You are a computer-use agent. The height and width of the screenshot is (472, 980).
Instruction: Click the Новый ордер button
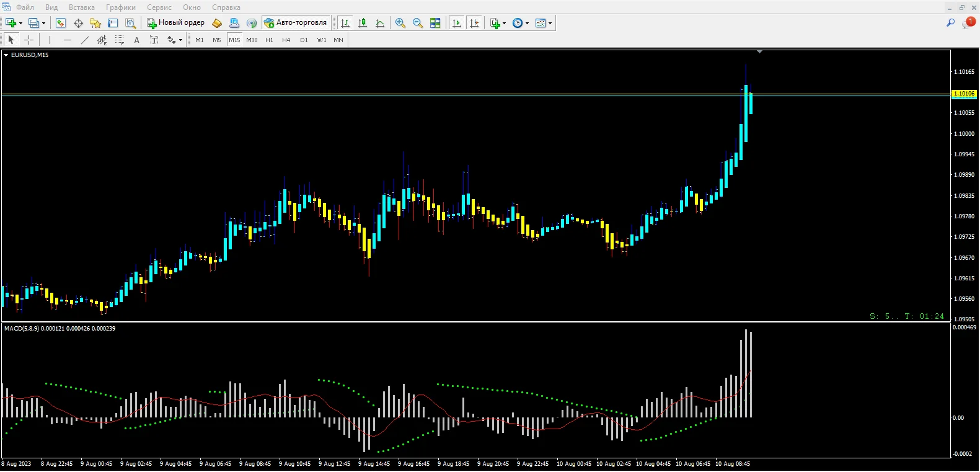(176, 23)
